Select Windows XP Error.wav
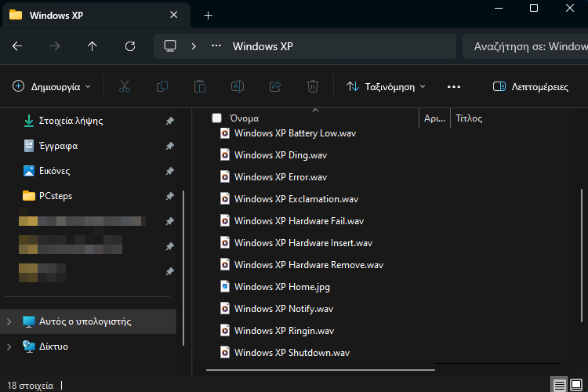588x392 pixels. pos(281,177)
